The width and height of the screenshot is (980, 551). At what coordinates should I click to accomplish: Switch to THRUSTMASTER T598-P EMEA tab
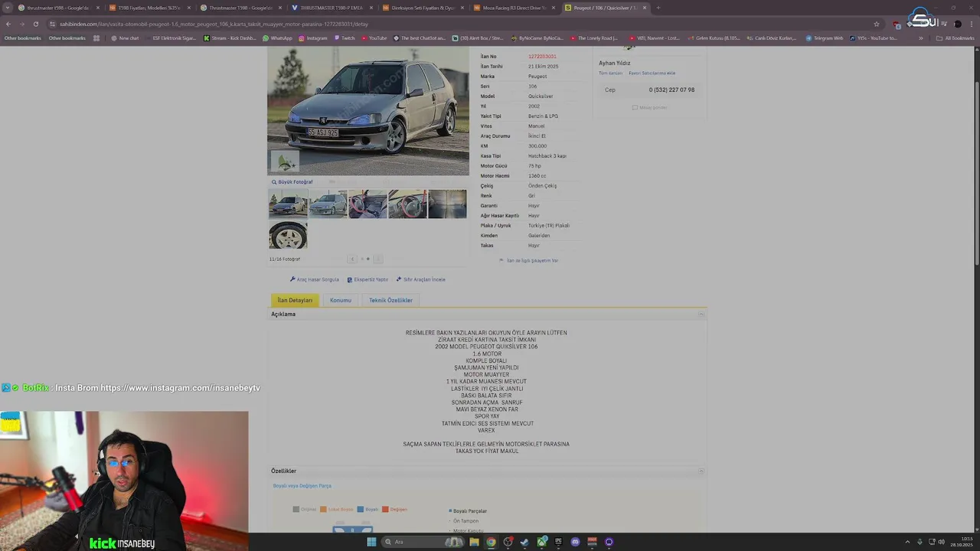coord(332,8)
